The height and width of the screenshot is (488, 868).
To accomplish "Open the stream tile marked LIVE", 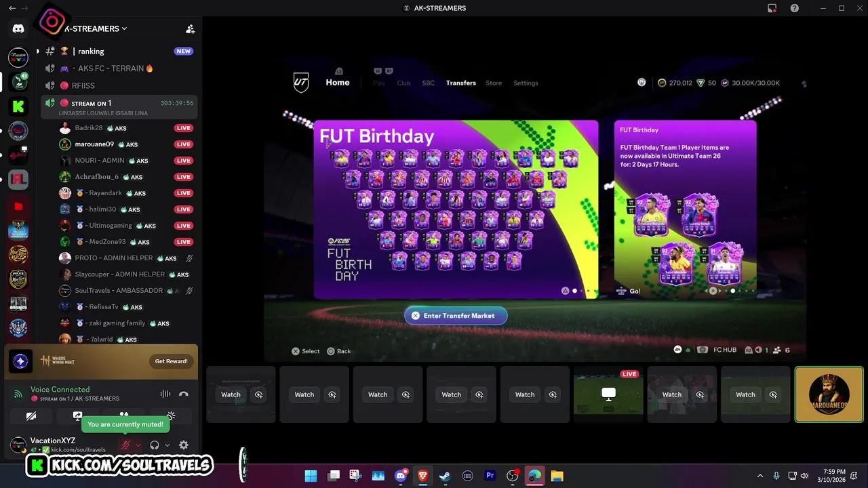I will [608, 394].
